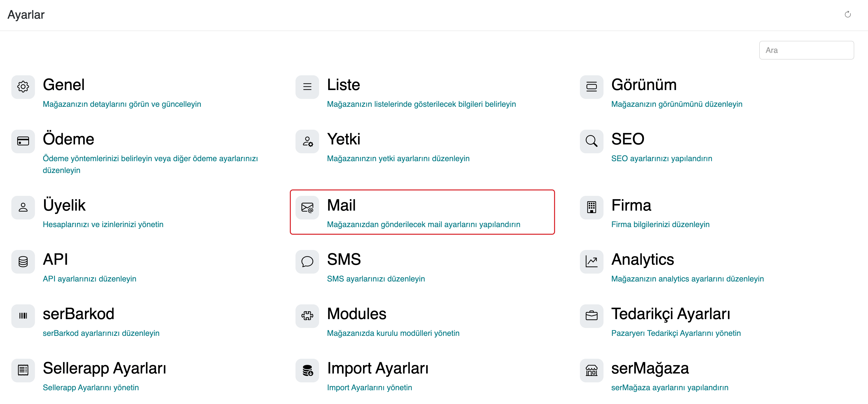Click the credit card icon for Ödeme

[23, 141]
